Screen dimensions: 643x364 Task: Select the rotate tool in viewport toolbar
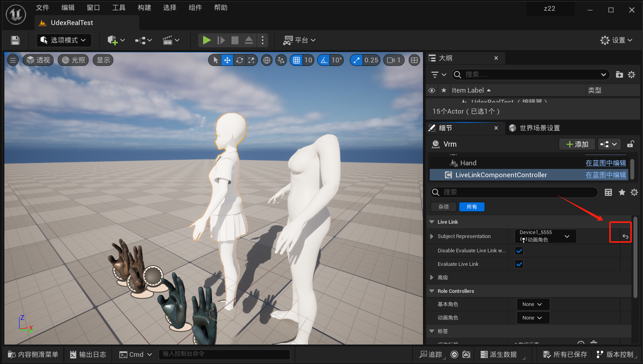(240, 60)
